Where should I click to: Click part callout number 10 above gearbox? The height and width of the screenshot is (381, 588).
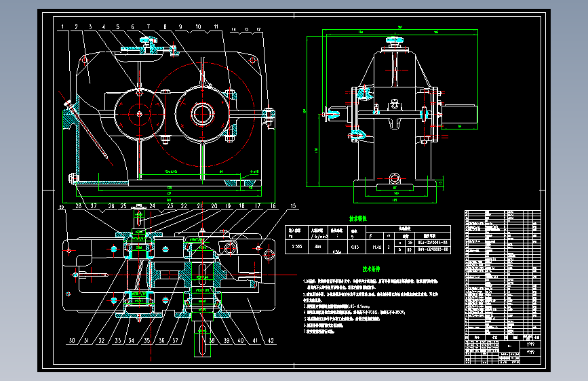(x=199, y=27)
